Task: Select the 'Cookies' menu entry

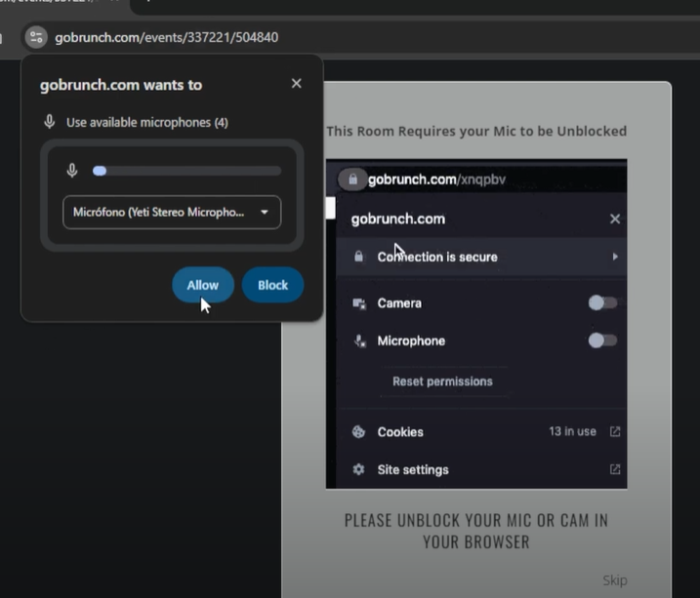Action: coord(400,432)
